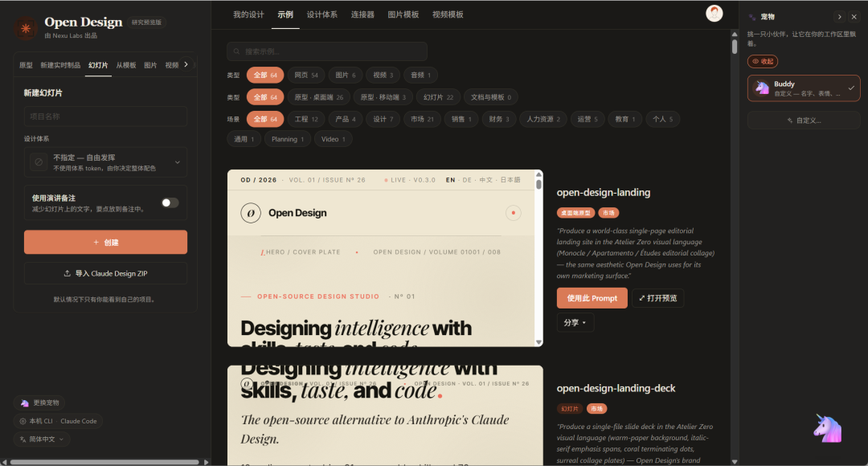Click the unicorn icon on 更换宠物
The image size is (868, 466).
(x=24, y=403)
